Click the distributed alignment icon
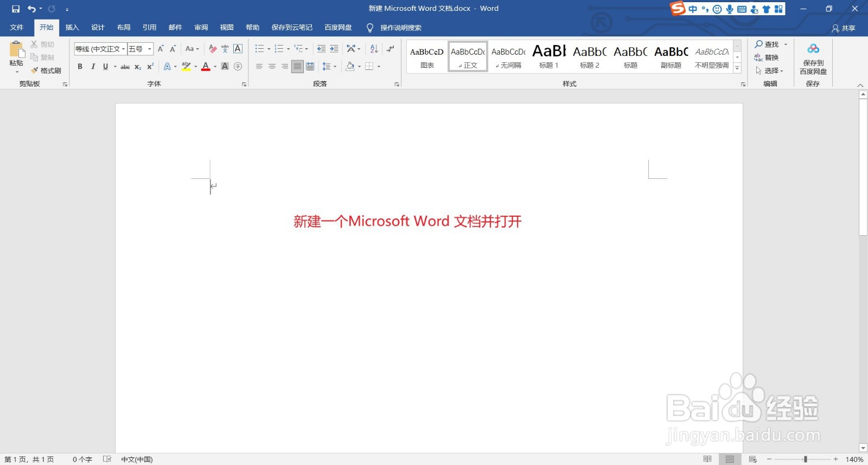Image resolution: width=868 pixels, height=465 pixels. [x=310, y=67]
